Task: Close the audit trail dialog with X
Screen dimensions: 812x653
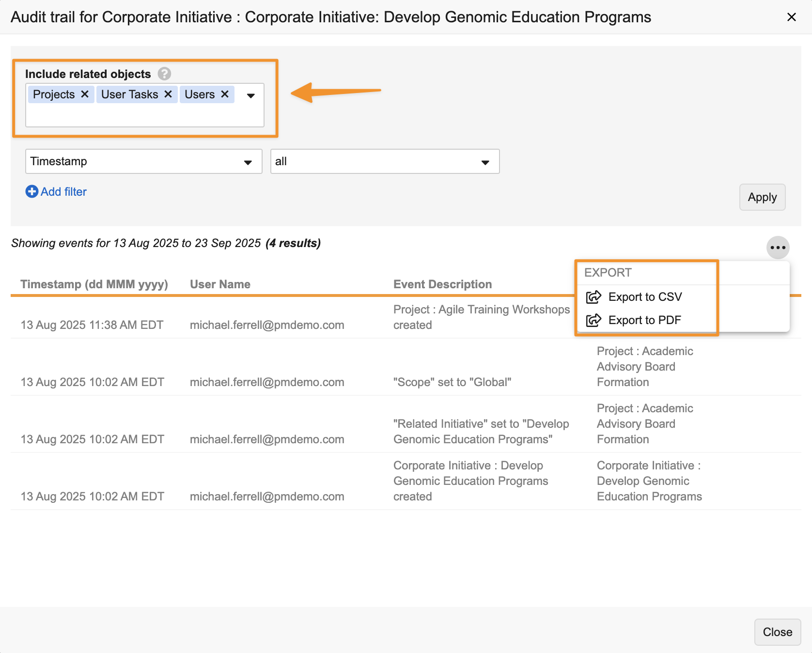Action: pyautogui.click(x=792, y=17)
